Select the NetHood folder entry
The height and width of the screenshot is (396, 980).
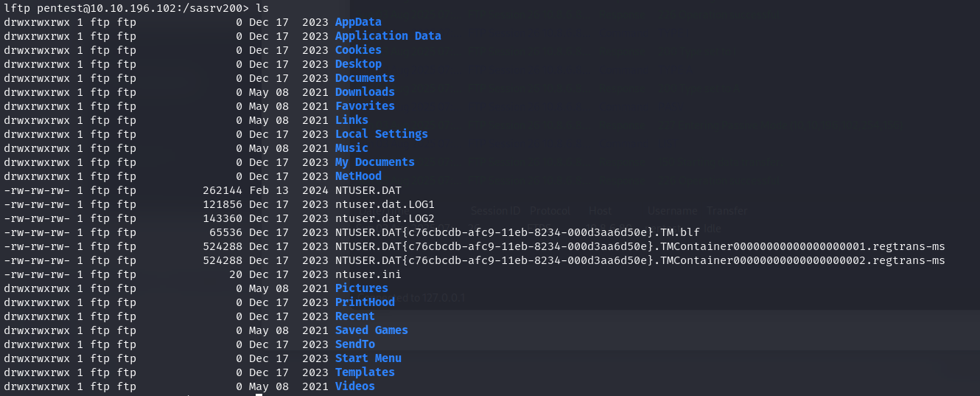click(x=358, y=176)
